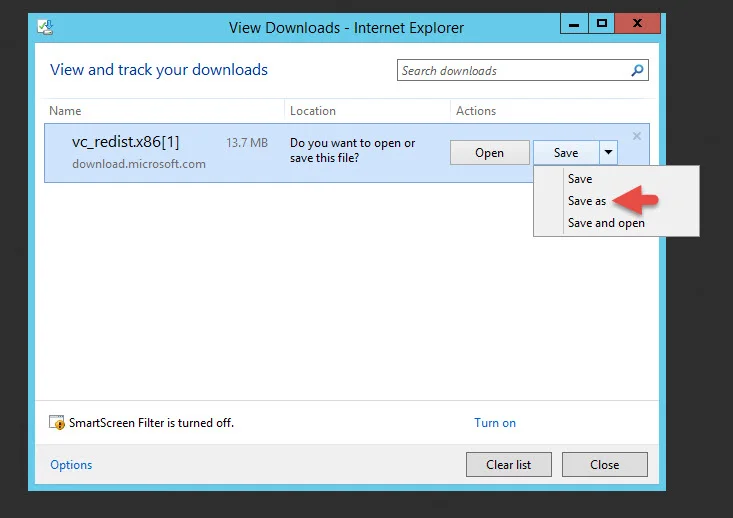Select the vc_redist.x86[1] file name
This screenshot has width=733, height=518.
(125, 142)
